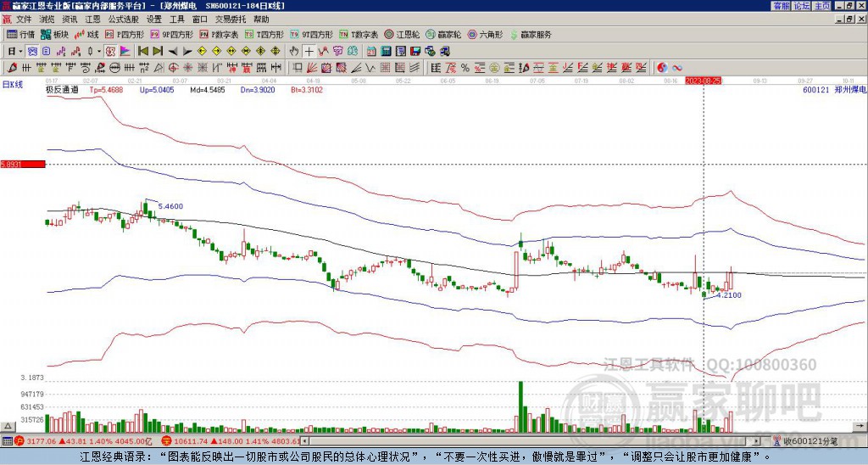Open the P数字表 tool

coord(219,34)
